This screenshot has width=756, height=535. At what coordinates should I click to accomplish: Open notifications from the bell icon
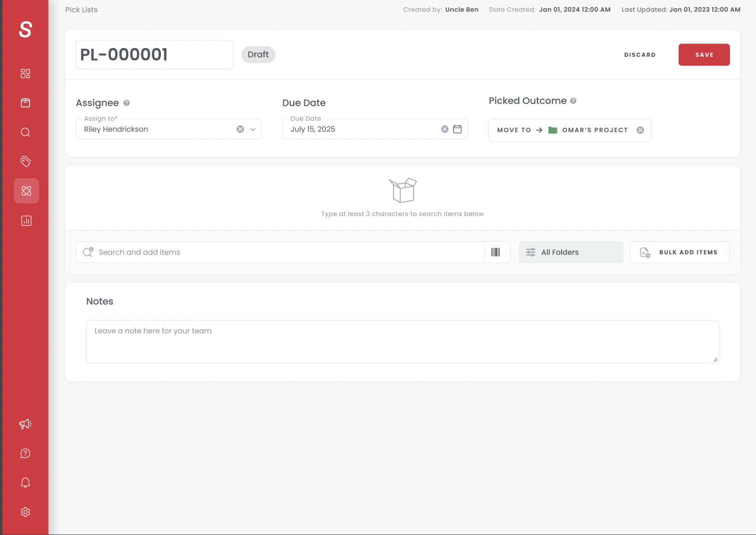(25, 482)
